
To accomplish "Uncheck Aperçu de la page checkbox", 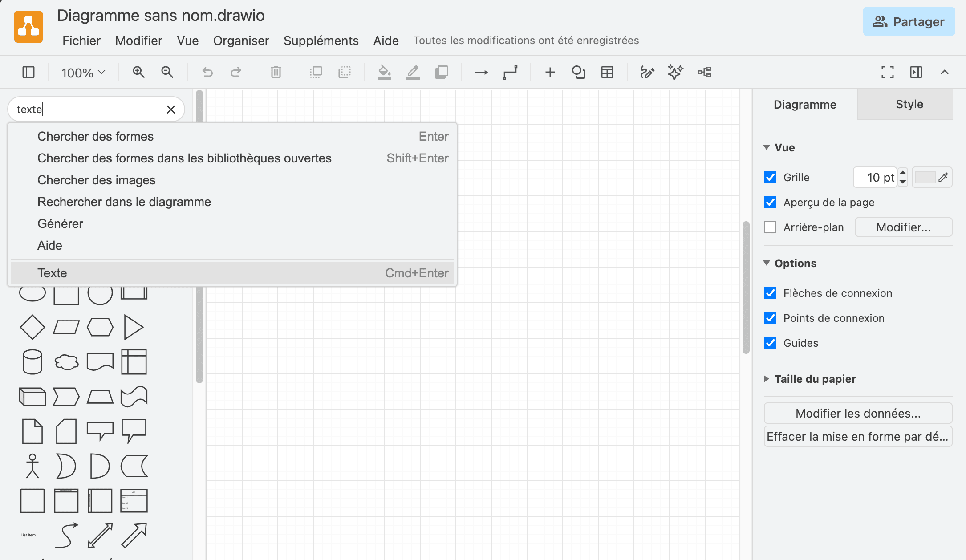I will 770,202.
